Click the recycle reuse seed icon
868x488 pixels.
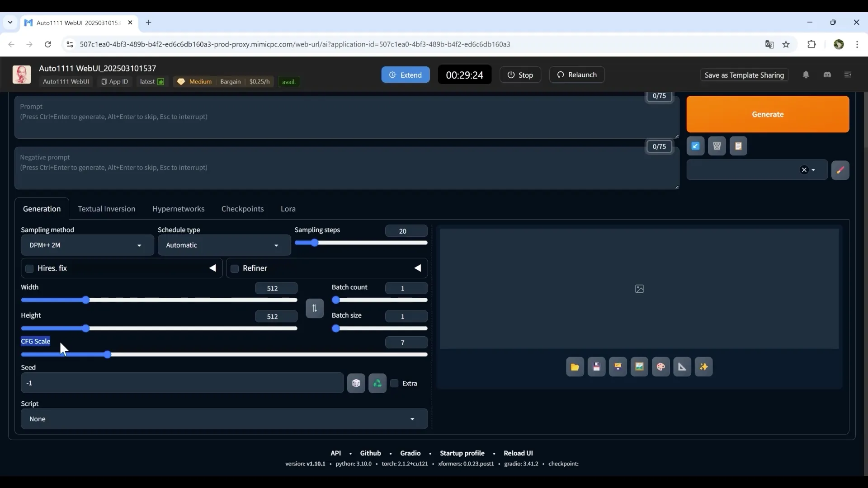click(377, 384)
